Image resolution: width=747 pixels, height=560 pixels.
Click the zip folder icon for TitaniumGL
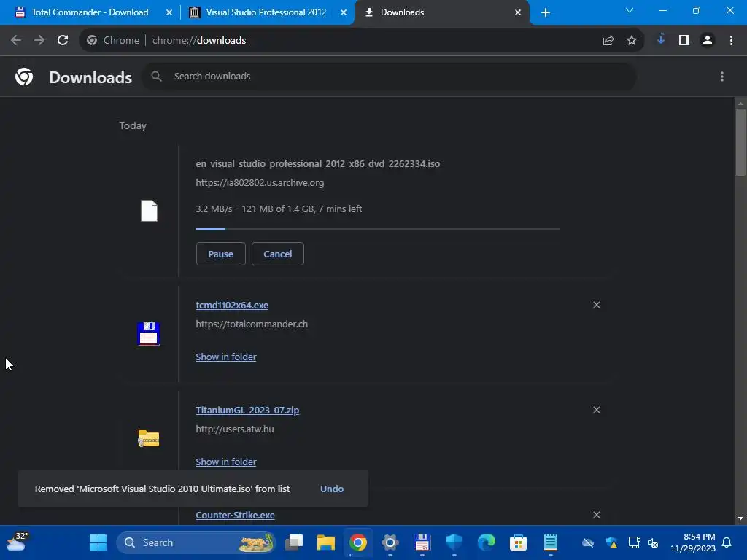(x=149, y=438)
